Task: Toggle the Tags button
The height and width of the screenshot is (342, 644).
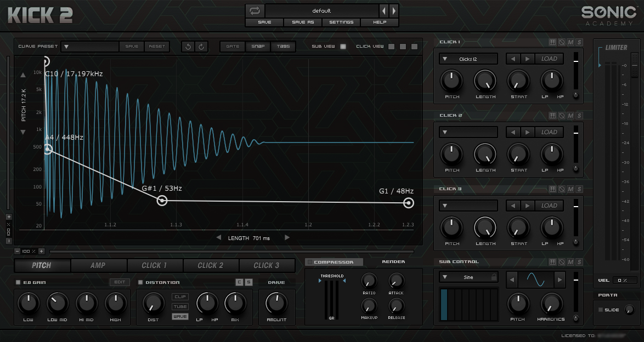Action: point(283,47)
